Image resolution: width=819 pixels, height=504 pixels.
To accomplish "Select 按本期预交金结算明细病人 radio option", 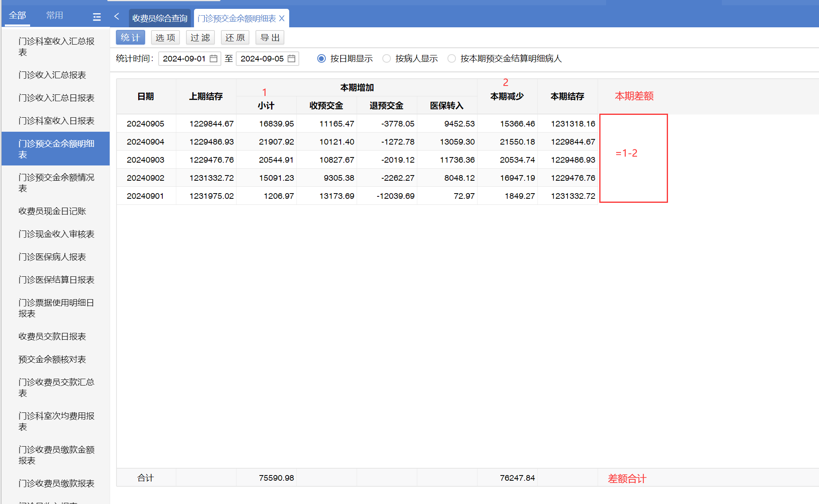I will click(x=451, y=59).
